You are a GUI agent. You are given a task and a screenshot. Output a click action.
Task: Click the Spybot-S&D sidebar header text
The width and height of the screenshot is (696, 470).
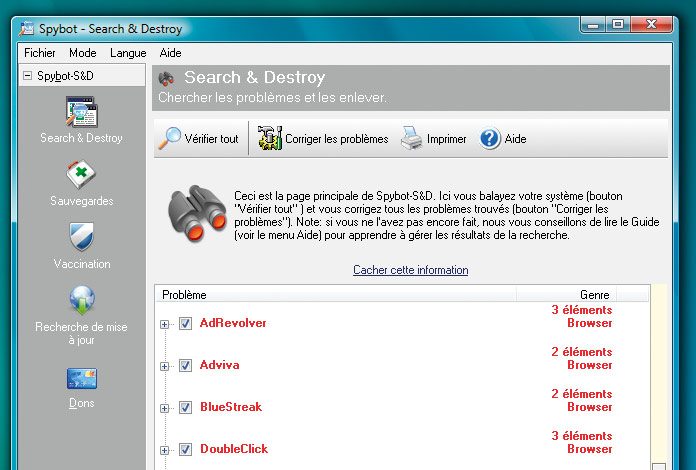click(65, 76)
